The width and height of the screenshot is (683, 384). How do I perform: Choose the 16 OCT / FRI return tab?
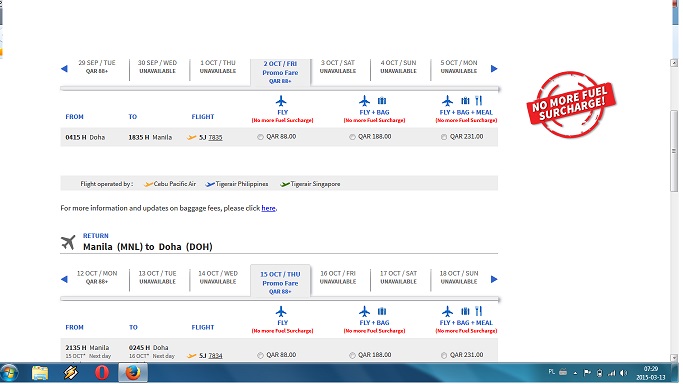[x=338, y=277]
